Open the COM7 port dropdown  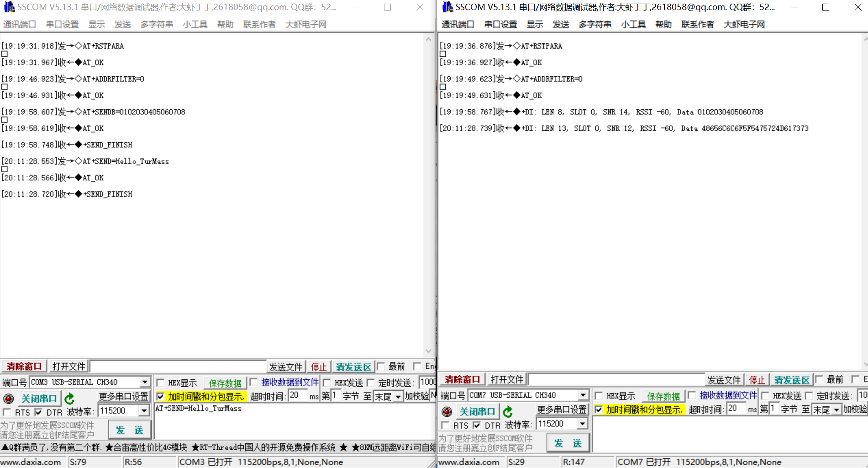583,395
